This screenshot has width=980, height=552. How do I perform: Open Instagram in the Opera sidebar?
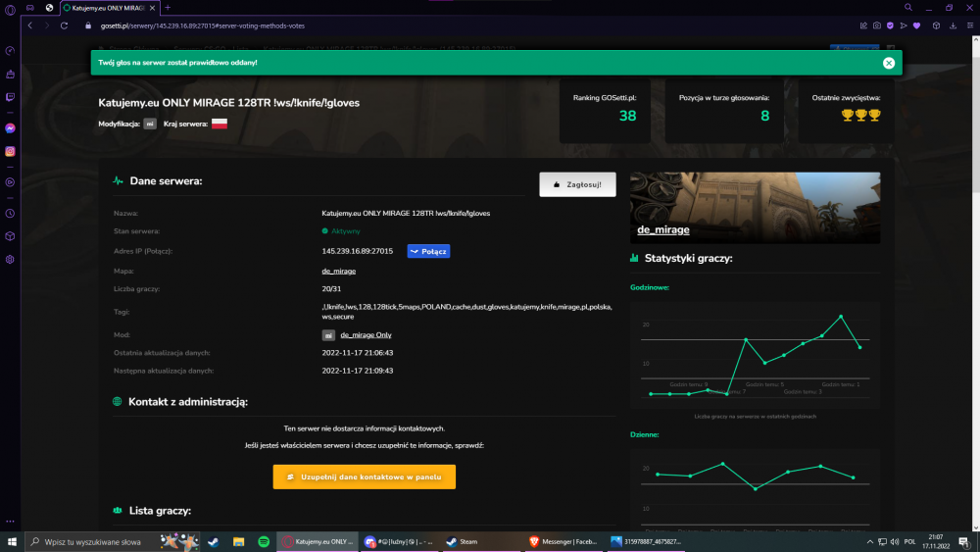(x=10, y=151)
